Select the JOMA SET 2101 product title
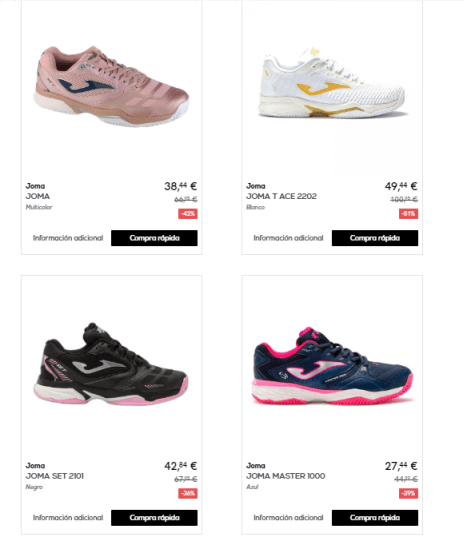 pyautogui.click(x=55, y=476)
